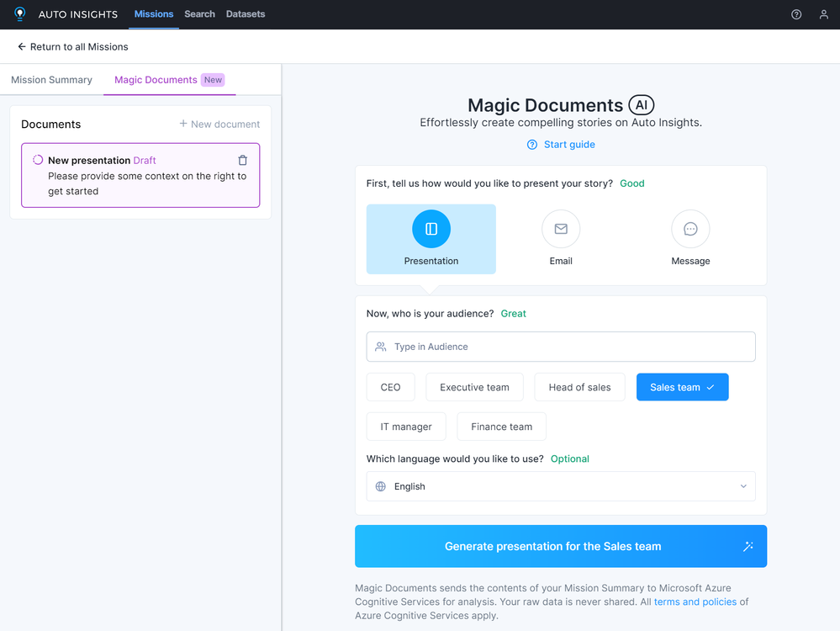Image resolution: width=840 pixels, height=631 pixels.
Task: Click the globe icon in language field
Action: point(380,486)
